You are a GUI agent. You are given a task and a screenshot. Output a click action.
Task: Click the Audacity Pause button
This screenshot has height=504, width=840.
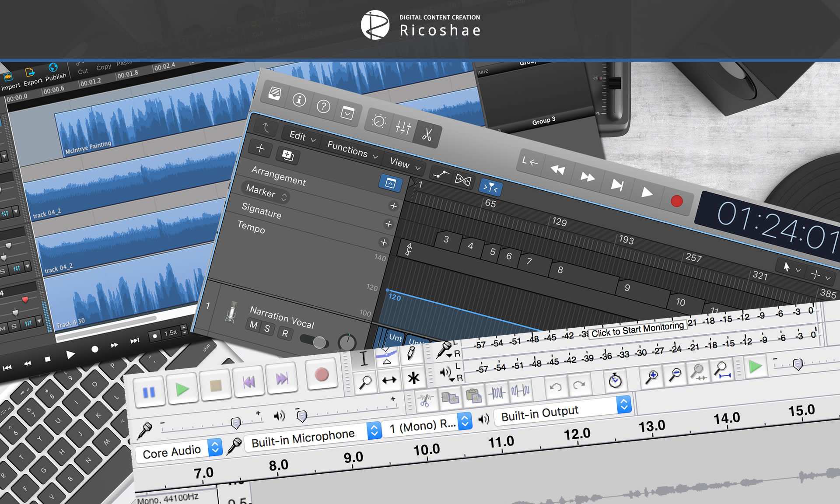149,392
